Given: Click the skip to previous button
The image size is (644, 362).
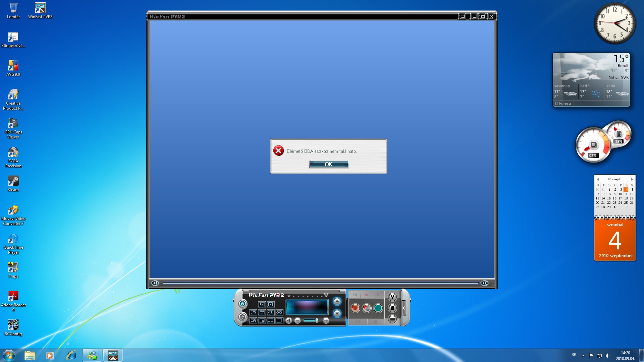Looking at the screenshot, I should (355, 295).
